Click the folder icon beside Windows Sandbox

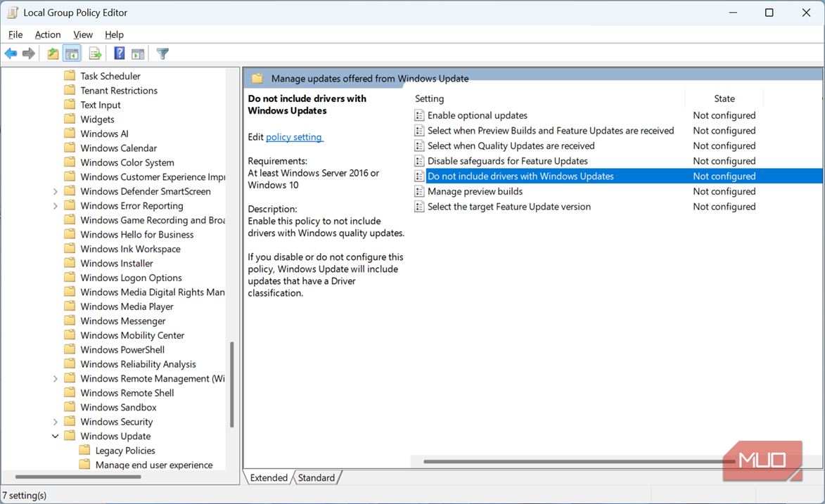point(70,407)
